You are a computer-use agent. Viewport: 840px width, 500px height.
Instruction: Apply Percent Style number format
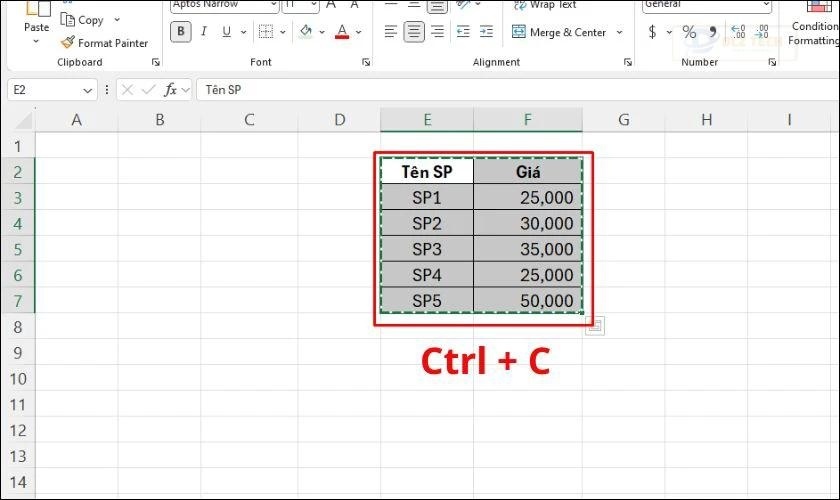click(689, 32)
